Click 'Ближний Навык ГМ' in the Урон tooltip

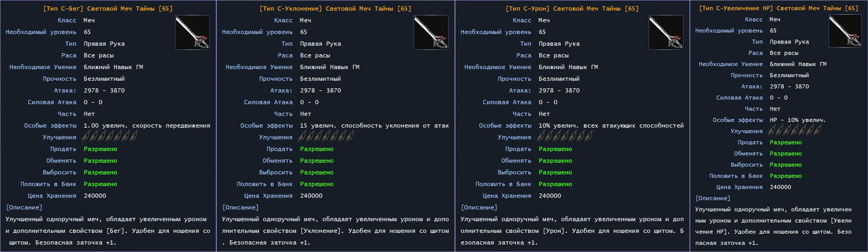tap(568, 67)
